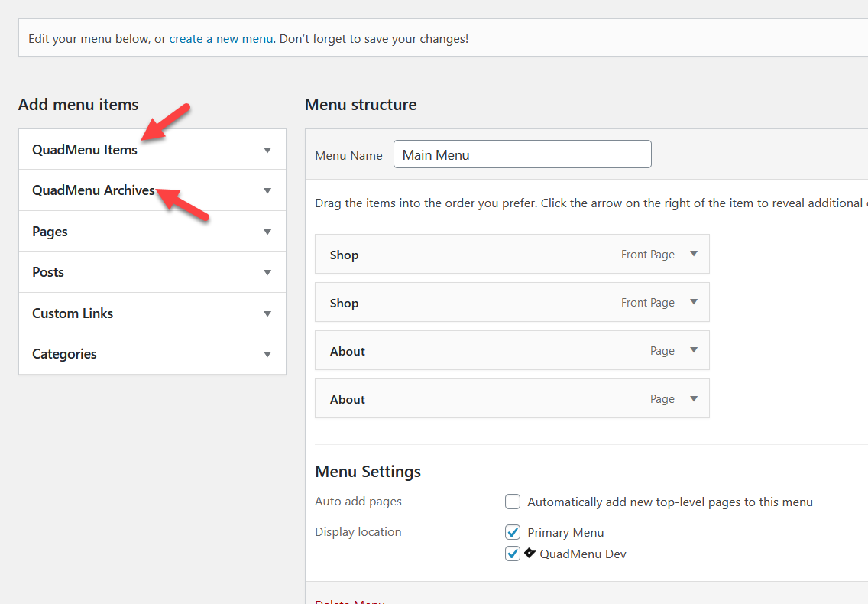Click the Add menu items heading
This screenshot has width=868, height=604.
(x=79, y=104)
